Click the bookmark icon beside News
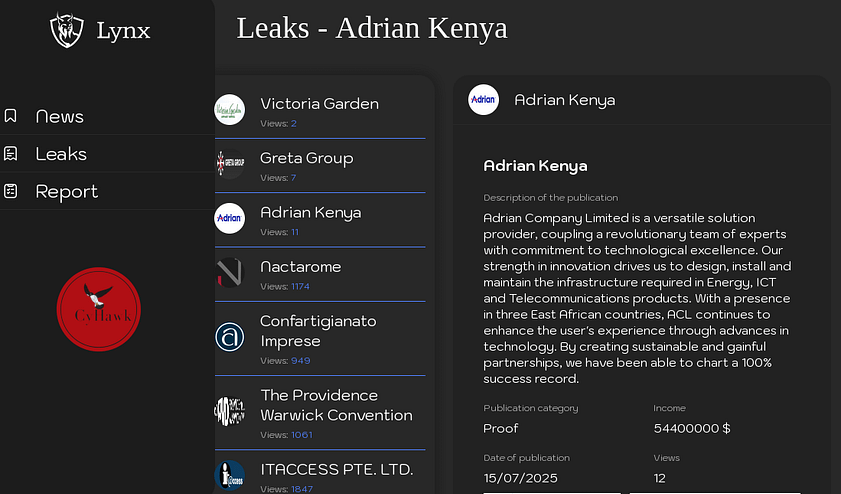Screen dimensions: 841x494 (10, 116)
